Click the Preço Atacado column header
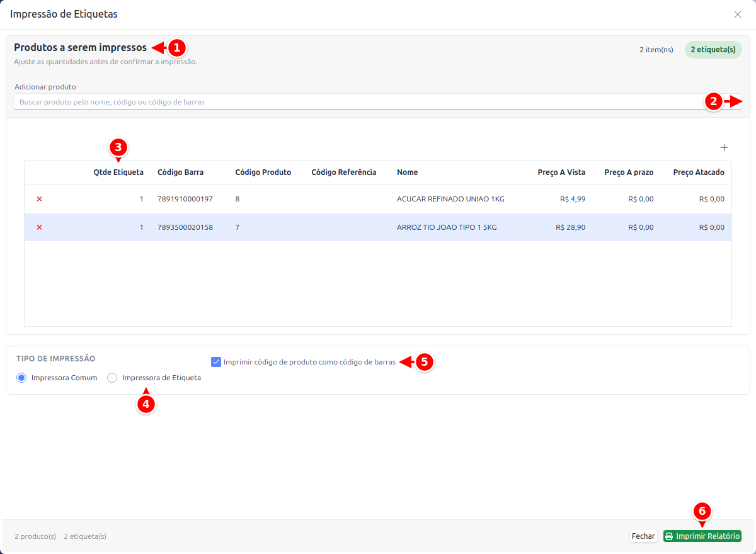The image size is (756, 554). pyautogui.click(x=699, y=172)
